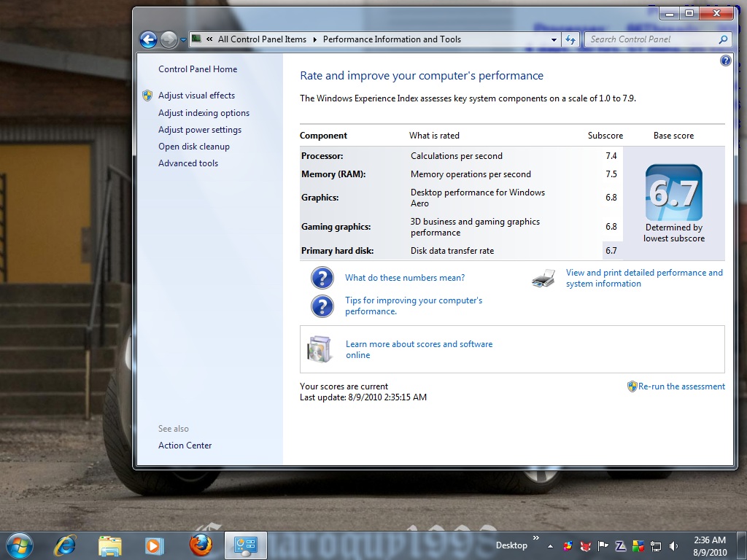Open Windows Media Player from taskbar
This screenshot has height=560, width=747.
[x=153, y=545]
